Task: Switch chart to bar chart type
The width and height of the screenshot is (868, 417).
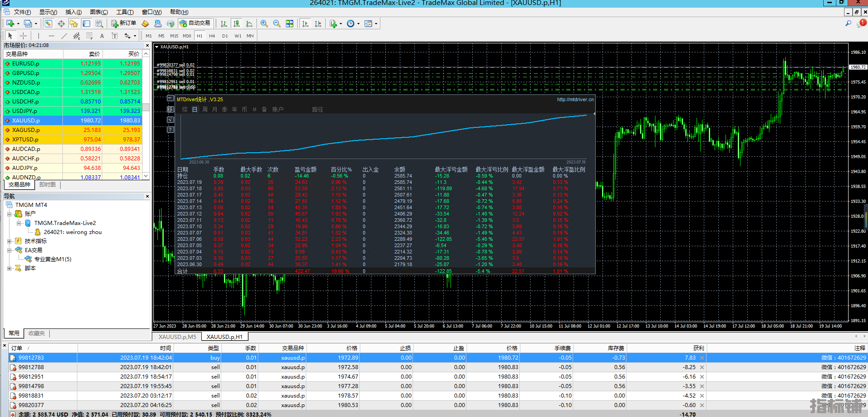Action: point(224,23)
